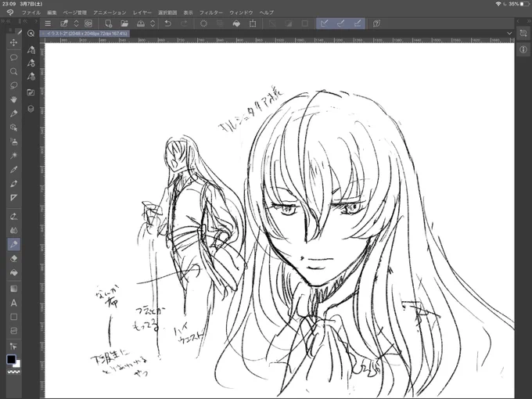Select the Pen tool above Operation
This screenshot has width=532, height=399.
tap(13, 113)
